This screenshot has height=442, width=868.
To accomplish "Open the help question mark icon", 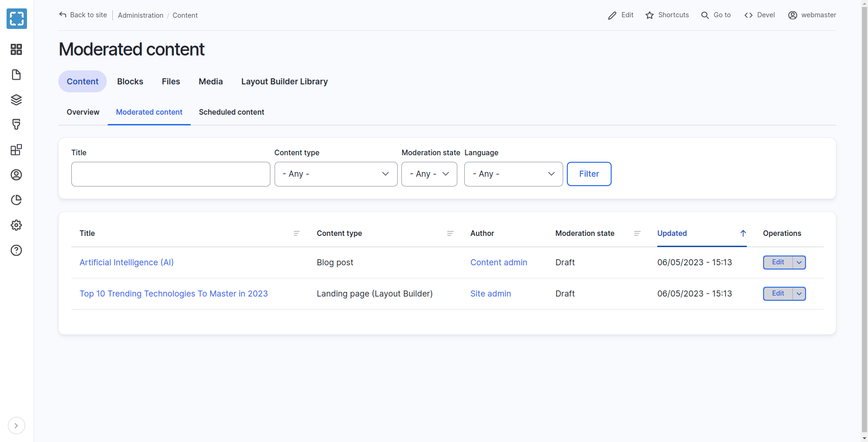I will [16, 250].
